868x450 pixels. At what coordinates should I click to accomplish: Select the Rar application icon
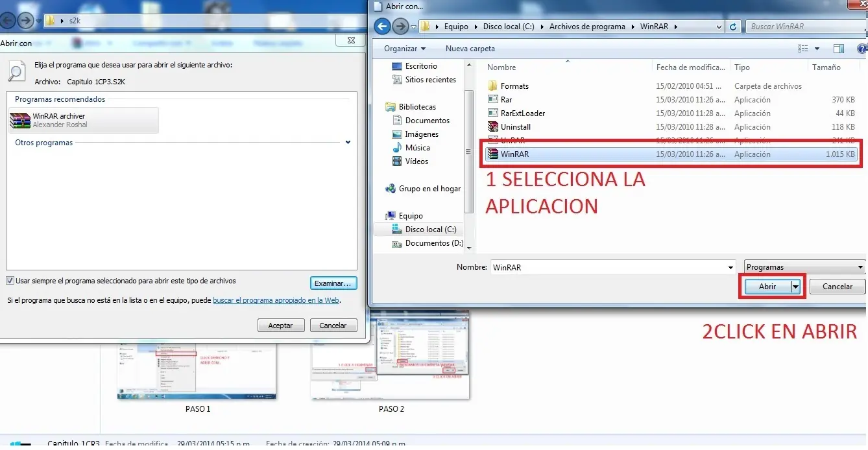click(492, 99)
